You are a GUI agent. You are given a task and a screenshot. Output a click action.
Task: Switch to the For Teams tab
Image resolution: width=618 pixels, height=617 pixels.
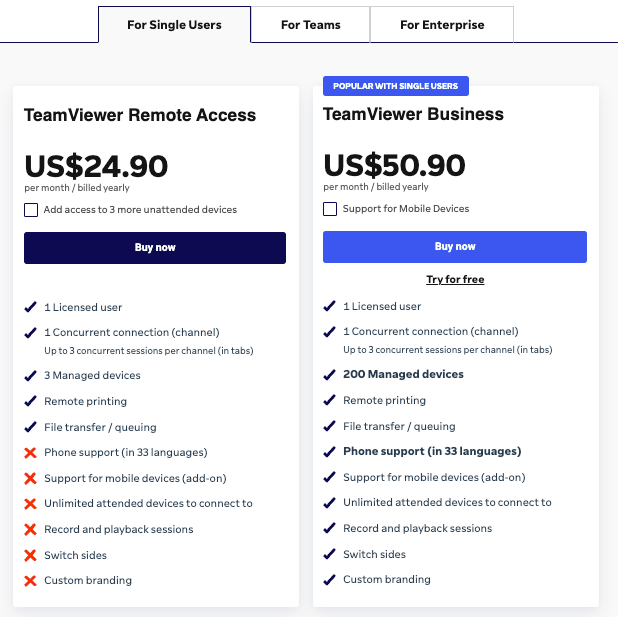(310, 25)
